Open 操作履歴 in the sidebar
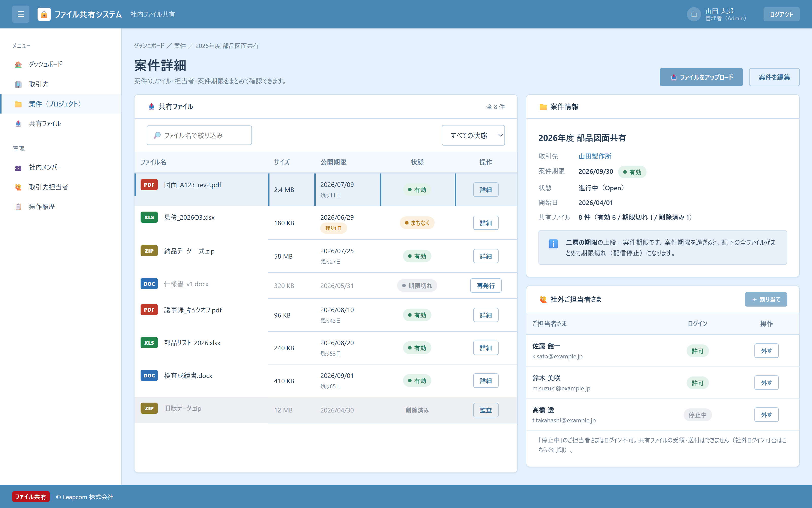The width and height of the screenshot is (812, 508). click(60, 207)
